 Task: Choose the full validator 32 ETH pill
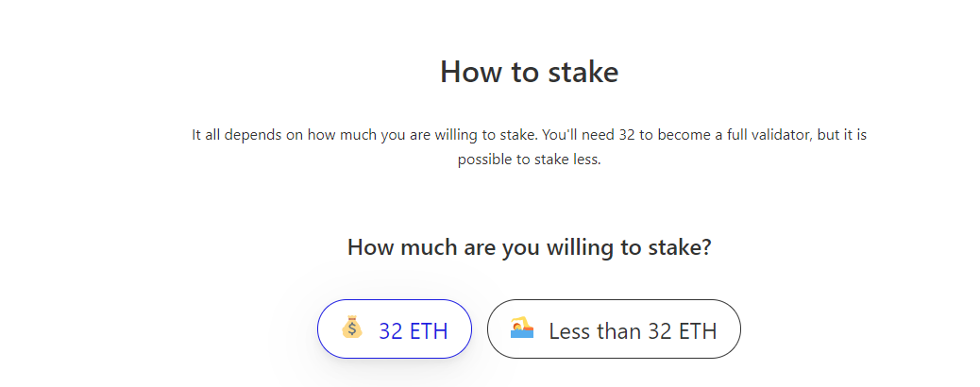(395, 328)
